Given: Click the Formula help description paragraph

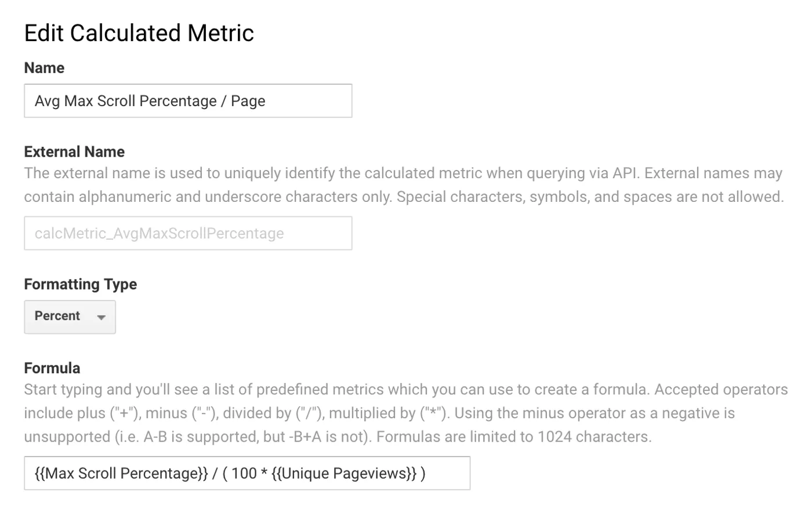Looking at the screenshot, I should click(405, 413).
